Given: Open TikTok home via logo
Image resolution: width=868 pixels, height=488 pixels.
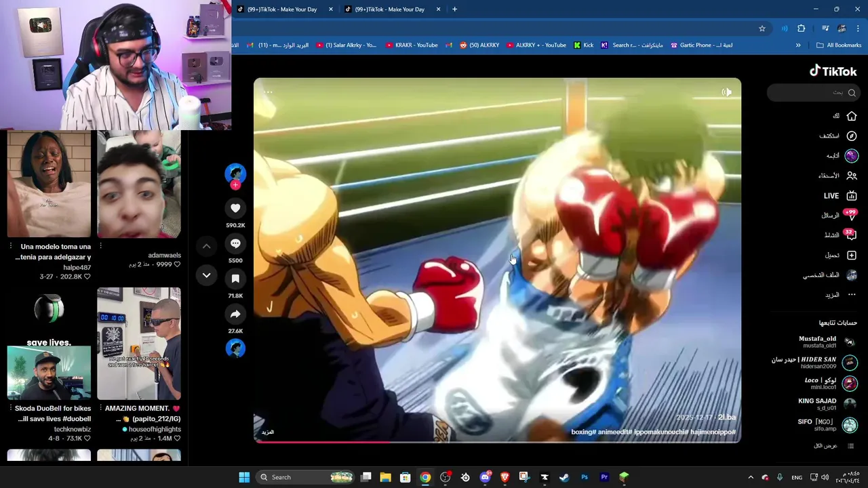Looking at the screenshot, I should click(x=833, y=71).
